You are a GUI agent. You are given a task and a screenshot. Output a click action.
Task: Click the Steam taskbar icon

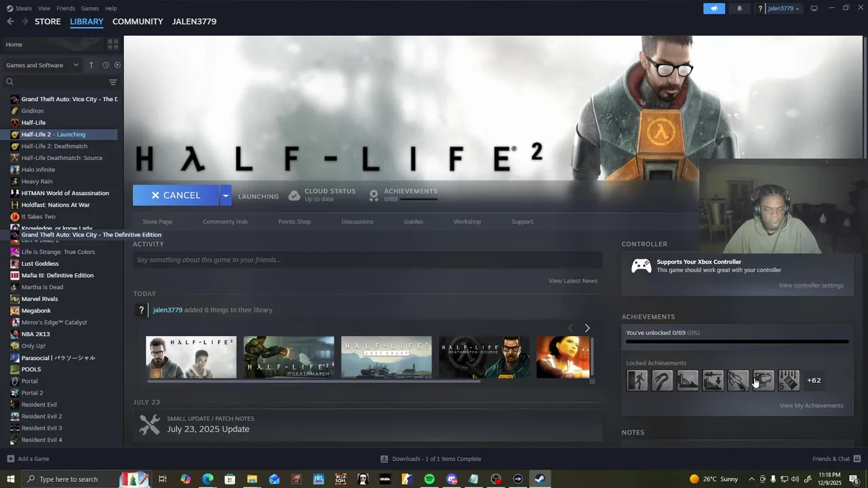coord(540,479)
